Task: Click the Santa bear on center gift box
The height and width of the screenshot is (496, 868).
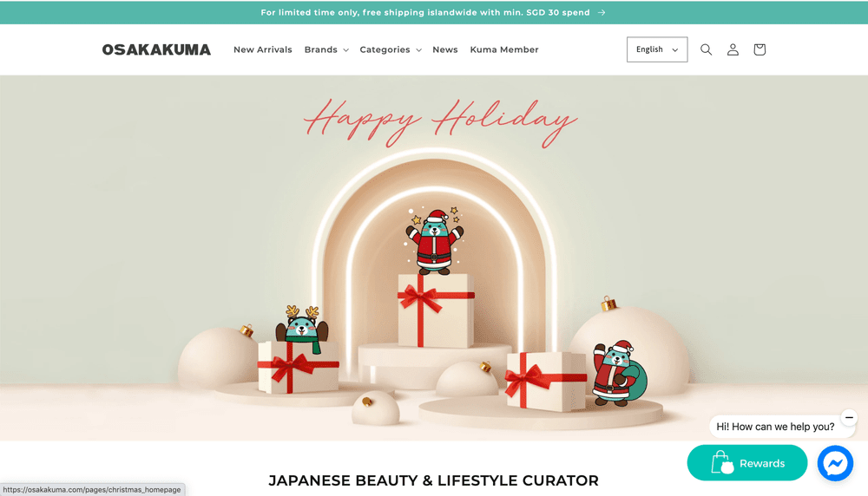Action: 435,242
